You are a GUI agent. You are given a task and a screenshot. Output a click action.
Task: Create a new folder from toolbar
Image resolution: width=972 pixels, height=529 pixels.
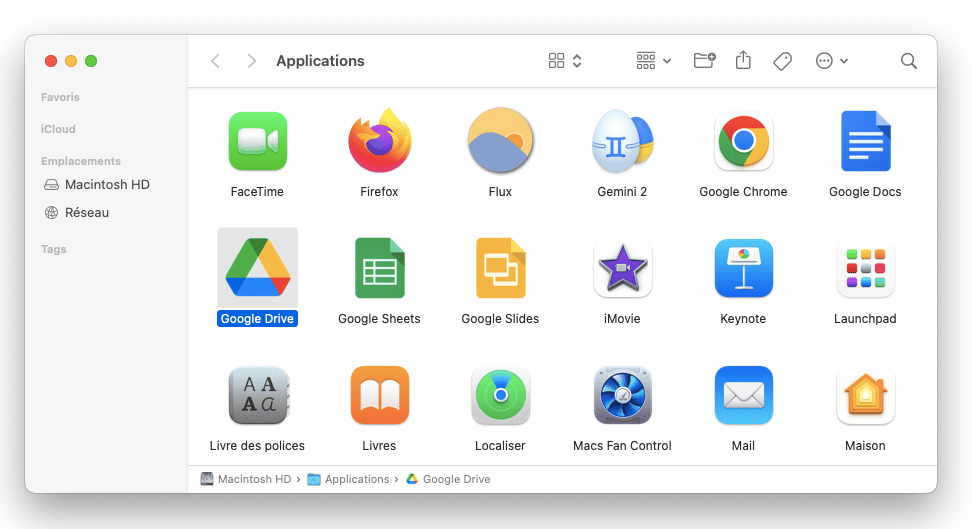click(704, 61)
